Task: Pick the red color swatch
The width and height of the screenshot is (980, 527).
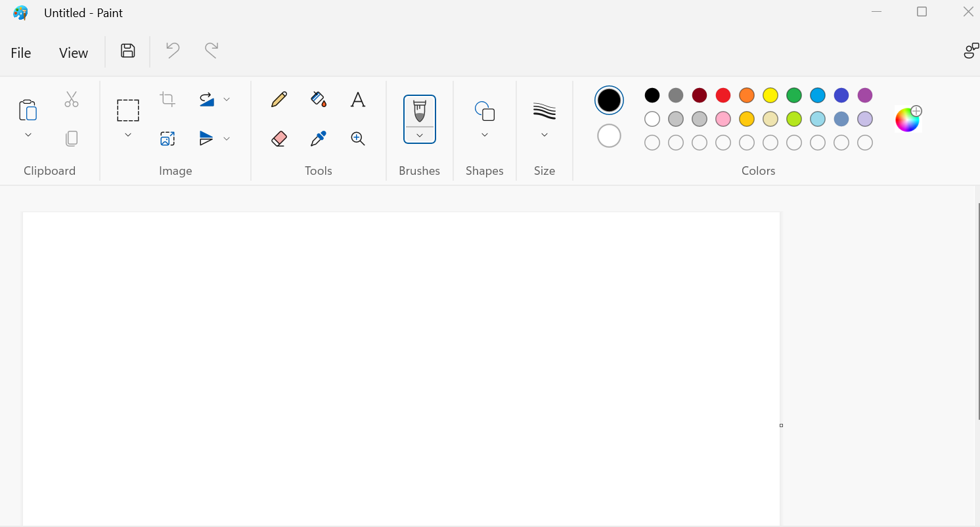Action: [723, 95]
